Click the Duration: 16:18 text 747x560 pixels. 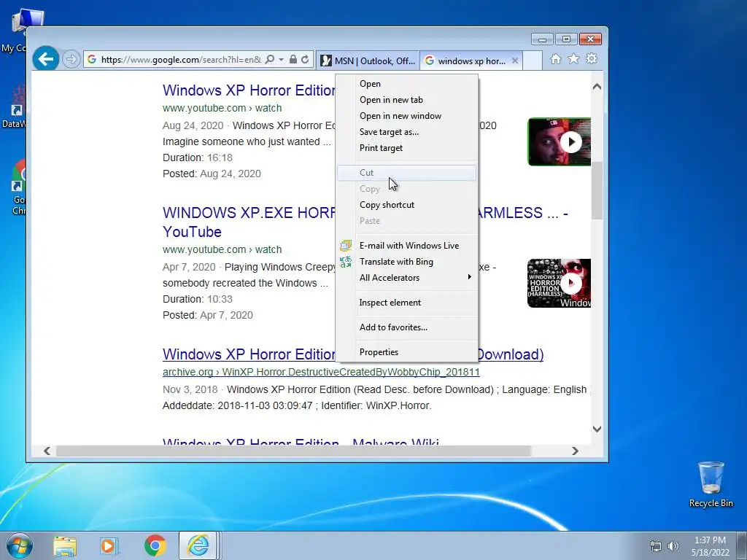pos(197,157)
